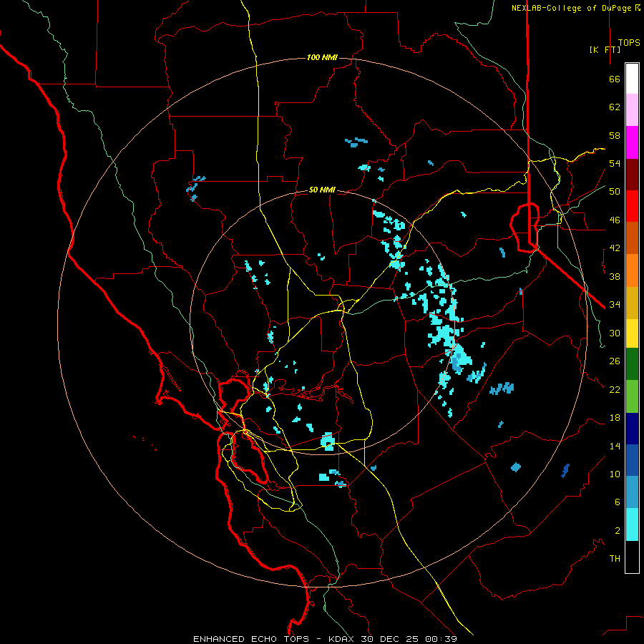This screenshot has height=644, width=644.
Task: Click the single-digit "6" legend value
Action: click(618, 502)
